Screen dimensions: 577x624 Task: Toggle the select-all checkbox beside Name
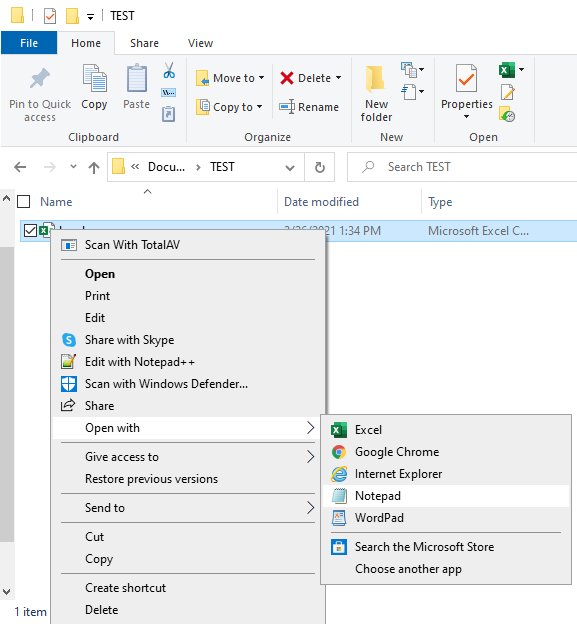coord(23,202)
